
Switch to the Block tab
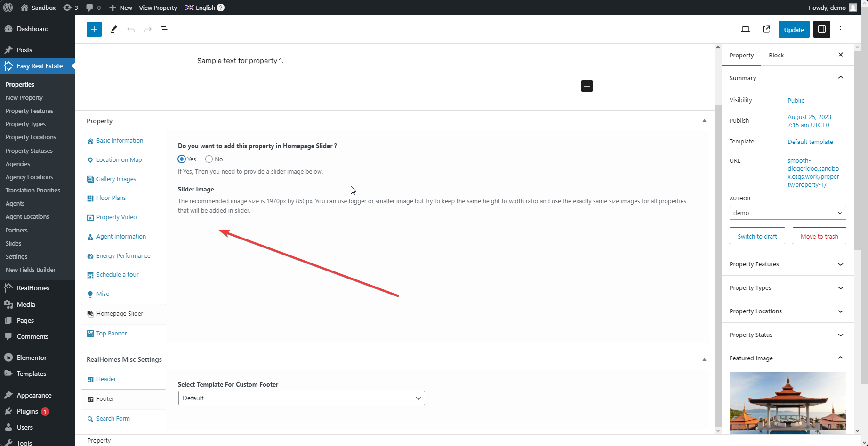(x=776, y=55)
